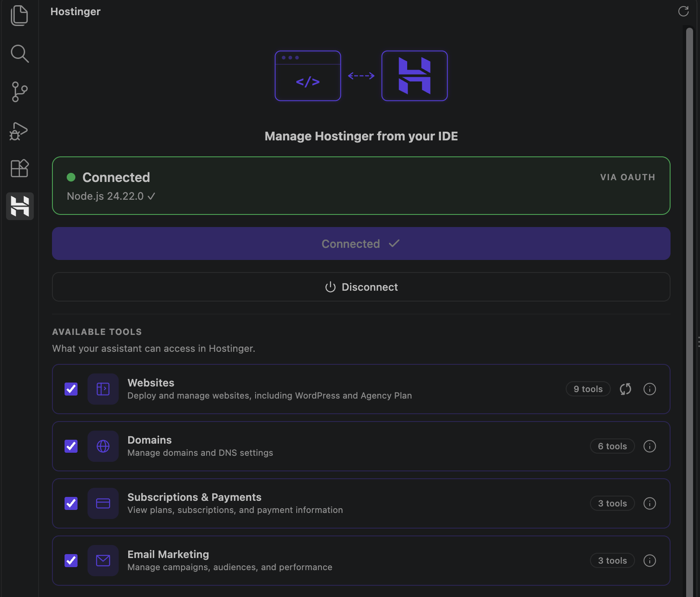Click the Manage Hostinger from your IDE heading
Viewport: 700px width, 597px height.
click(x=361, y=136)
